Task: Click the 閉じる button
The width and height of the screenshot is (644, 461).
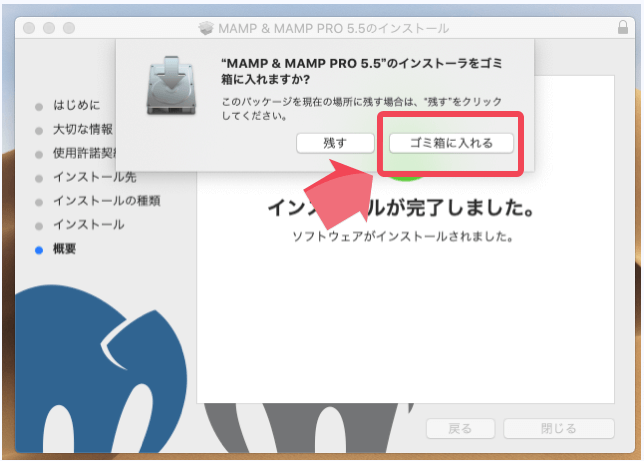Action: 559,429
